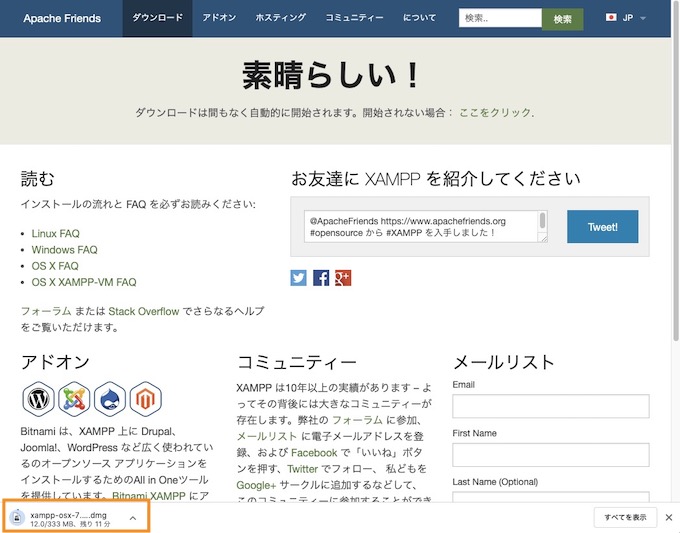Click the すべてを表示 button
This screenshot has height=533, width=680.
coord(625,517)
